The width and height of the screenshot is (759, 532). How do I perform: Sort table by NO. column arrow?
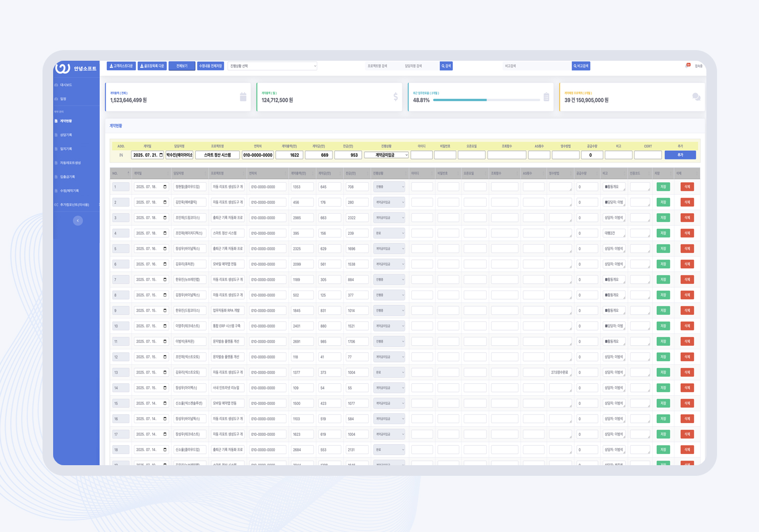pos(128,173)
